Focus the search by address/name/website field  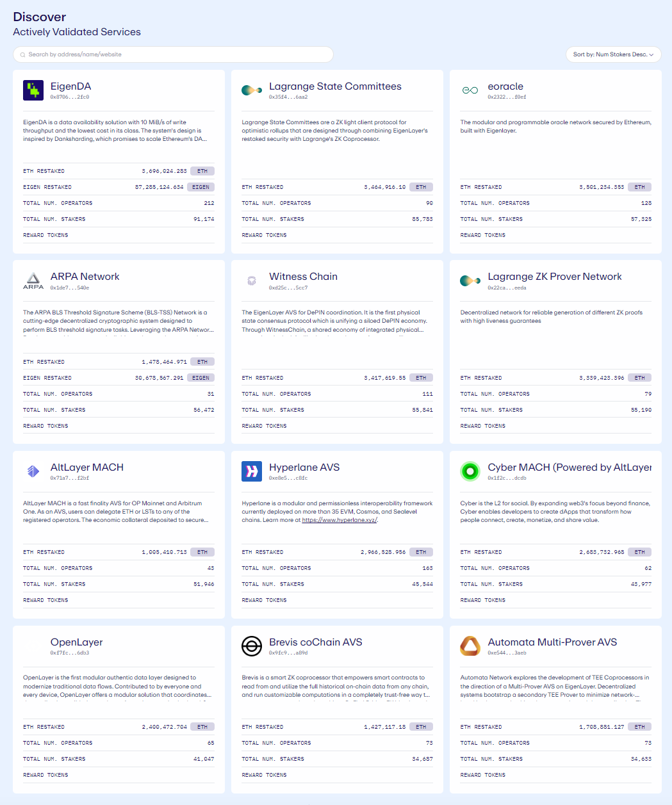pos(173,54)
